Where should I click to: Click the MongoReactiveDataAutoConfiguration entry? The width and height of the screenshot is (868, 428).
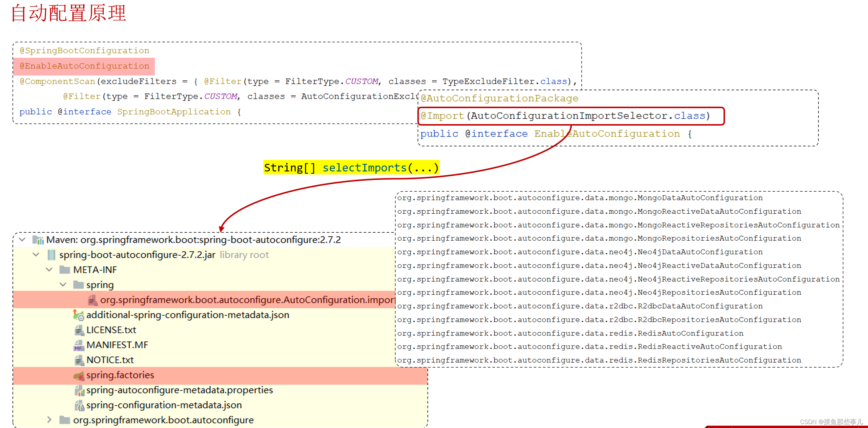pyautogui.click(x=599, y=211)
